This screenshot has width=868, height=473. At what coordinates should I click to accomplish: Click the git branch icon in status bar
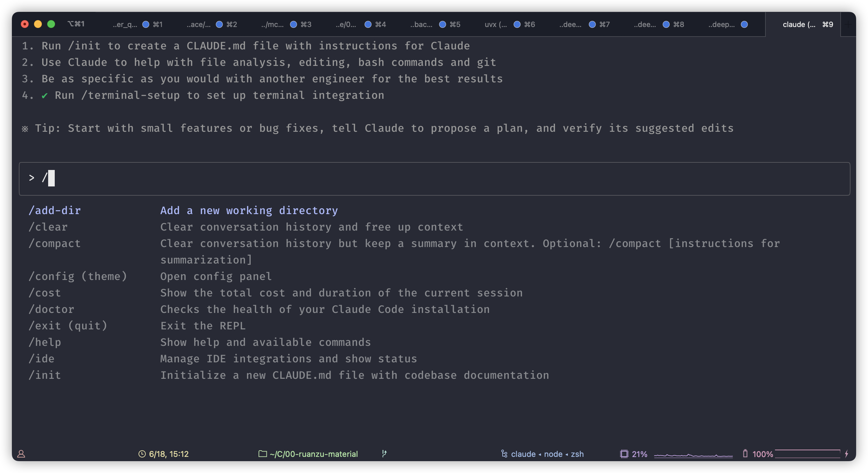384,454
